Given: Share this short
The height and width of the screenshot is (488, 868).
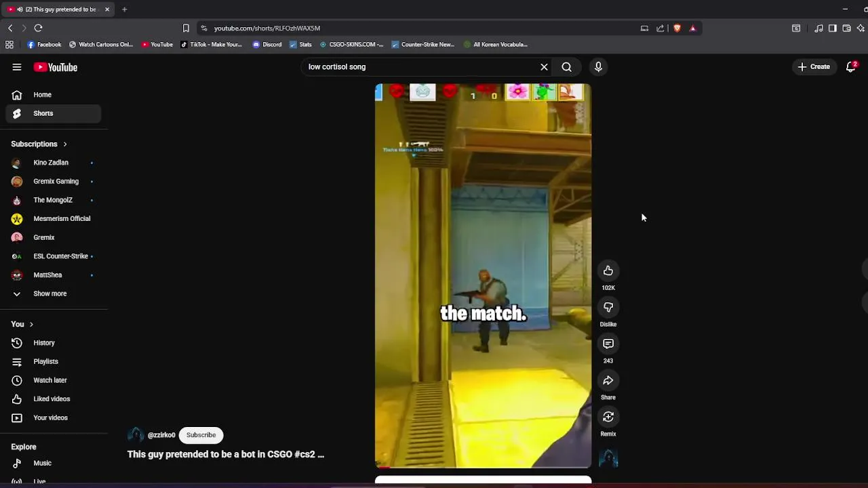Looking at the screenshot, I should [608, 381].
